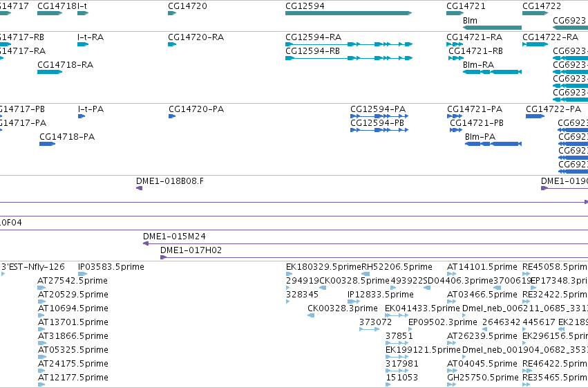Image resolution: width=588 pixels, height=388 pixels.
Task: Click the AT03466.5prime EST
Action: 451,302
